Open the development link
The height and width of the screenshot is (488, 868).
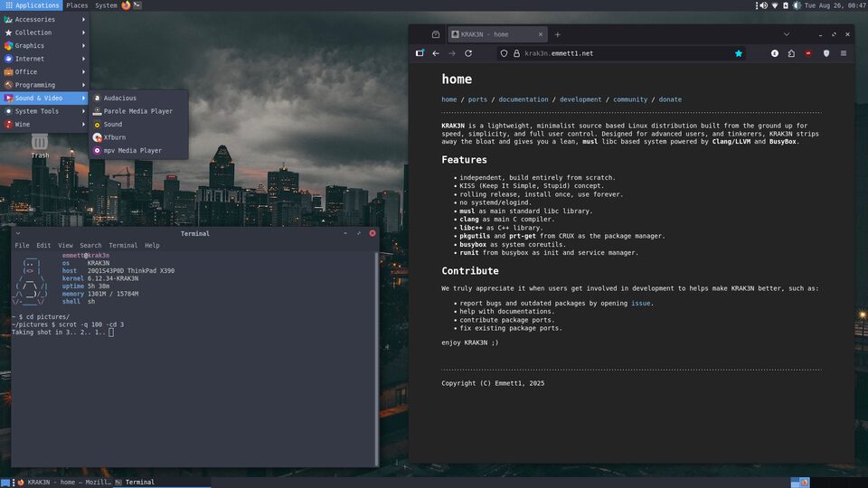(x=580, y=99)
